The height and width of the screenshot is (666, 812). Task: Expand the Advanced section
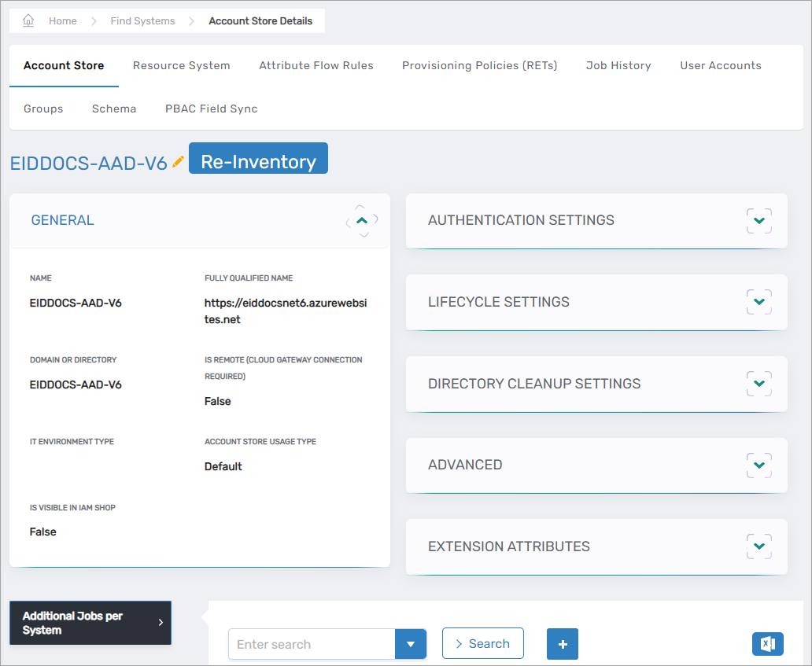[758, 465]
